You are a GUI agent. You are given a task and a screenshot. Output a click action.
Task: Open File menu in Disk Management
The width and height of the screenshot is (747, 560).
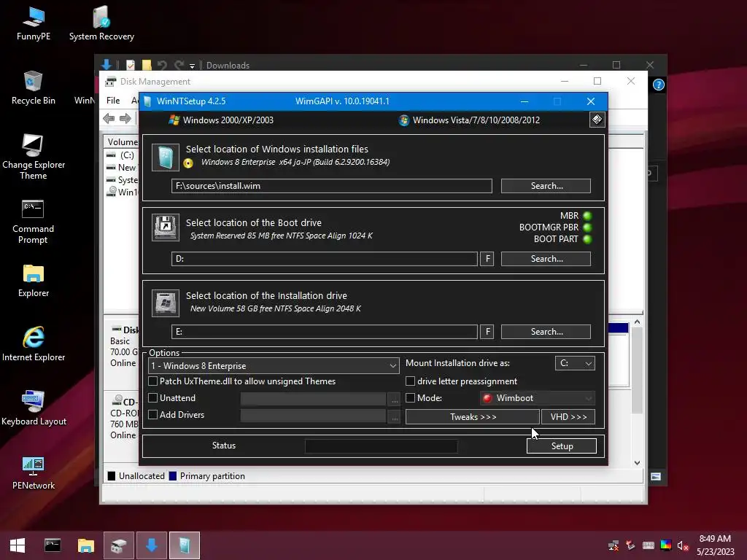click(x=113, y=101)
